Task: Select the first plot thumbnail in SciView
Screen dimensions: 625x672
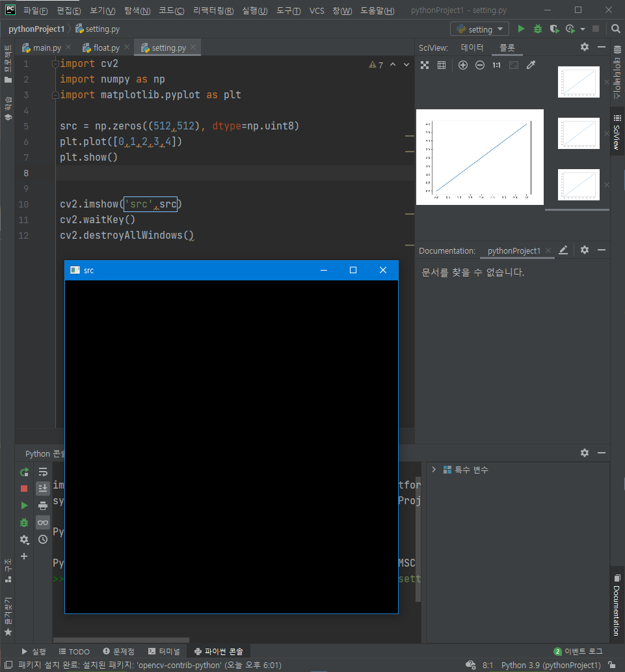Action: [x=578, y=82]
